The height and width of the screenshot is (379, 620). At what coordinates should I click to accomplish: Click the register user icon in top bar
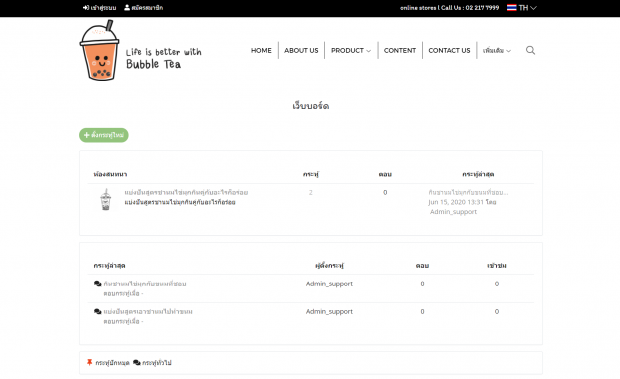(x=127, y=8)
